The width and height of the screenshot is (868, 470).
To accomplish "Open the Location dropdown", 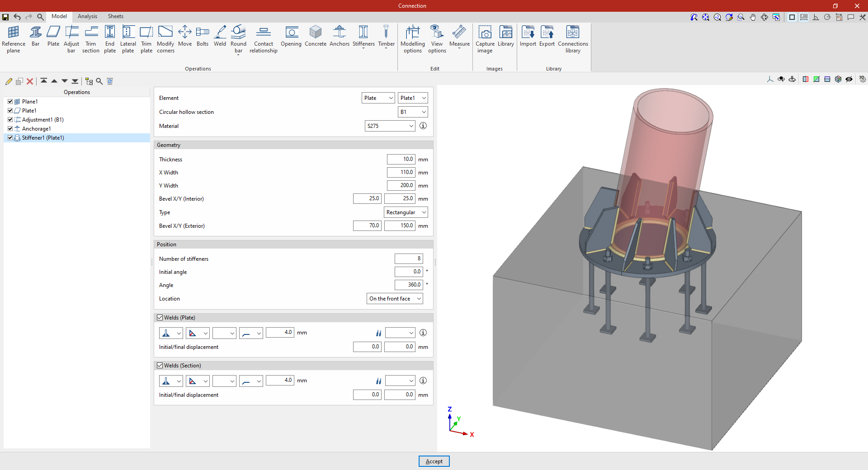I will (x=394, y=299).
